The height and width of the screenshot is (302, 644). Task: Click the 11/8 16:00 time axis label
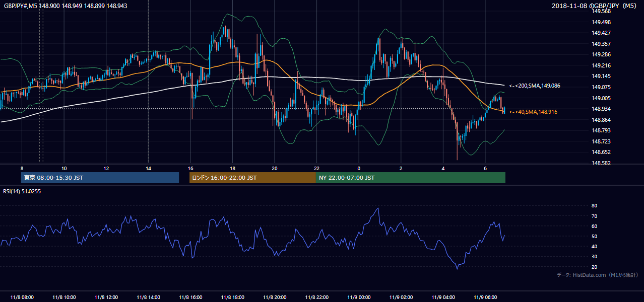click(x=190, y=297)
